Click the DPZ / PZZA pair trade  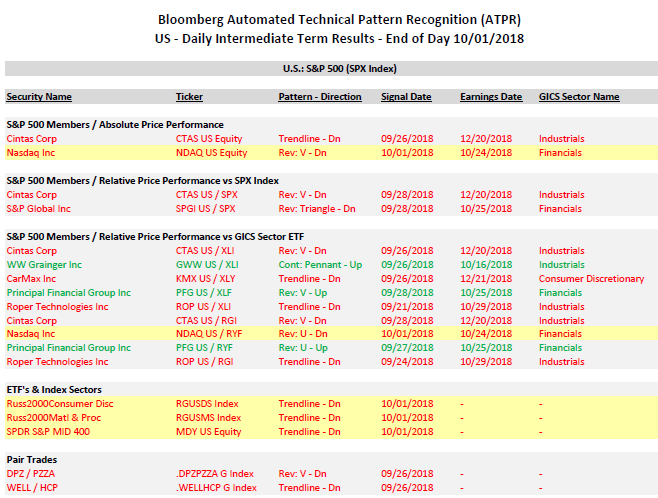point(31,474)
